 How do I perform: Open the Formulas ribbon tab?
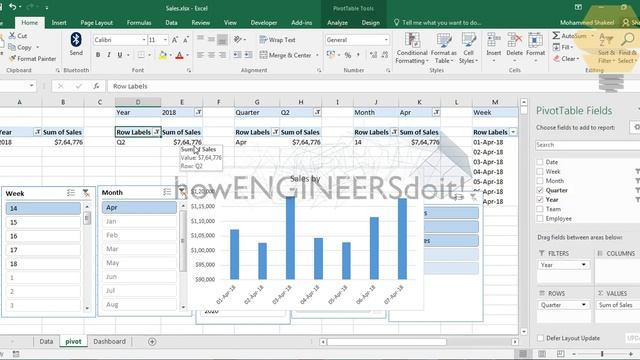coord(139,22)
